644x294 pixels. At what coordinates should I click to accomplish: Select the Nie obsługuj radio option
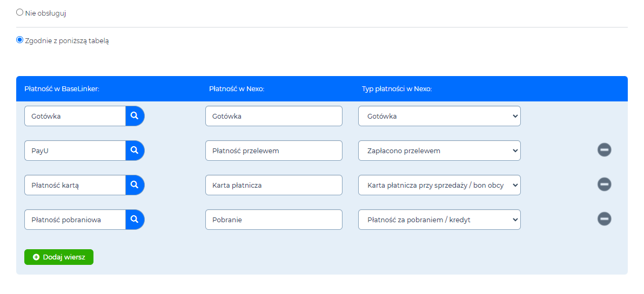coord(19,12)
